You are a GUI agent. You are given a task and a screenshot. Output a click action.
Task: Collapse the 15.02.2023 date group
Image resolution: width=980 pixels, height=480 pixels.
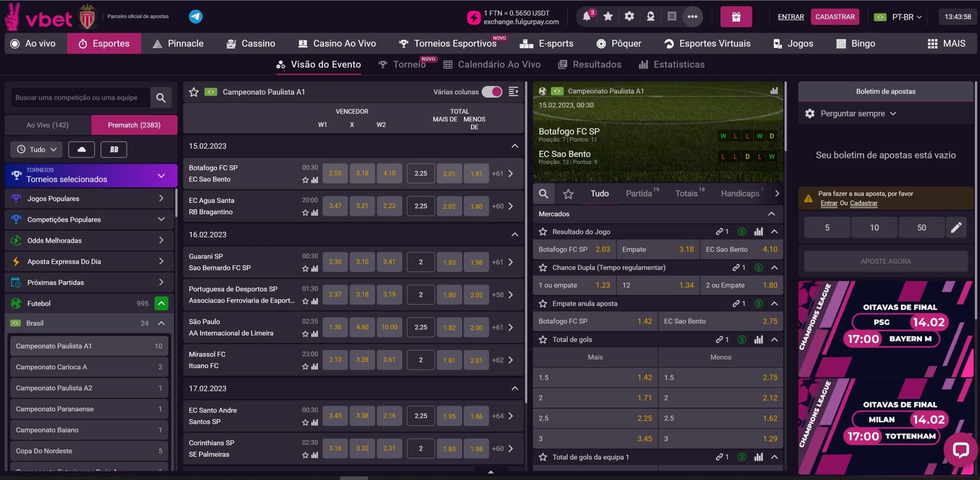514,146
